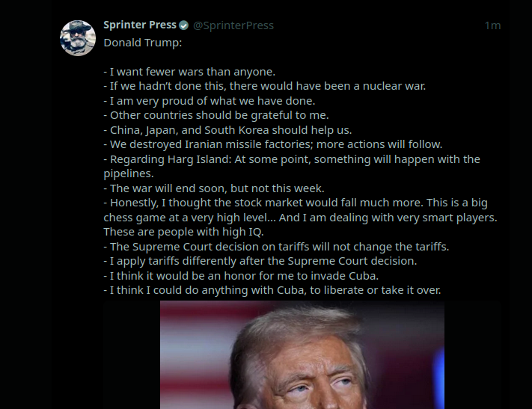Click the line mentioning a nuclear war
This screenshot has height=409, width=532.
(x=264, y=86)
